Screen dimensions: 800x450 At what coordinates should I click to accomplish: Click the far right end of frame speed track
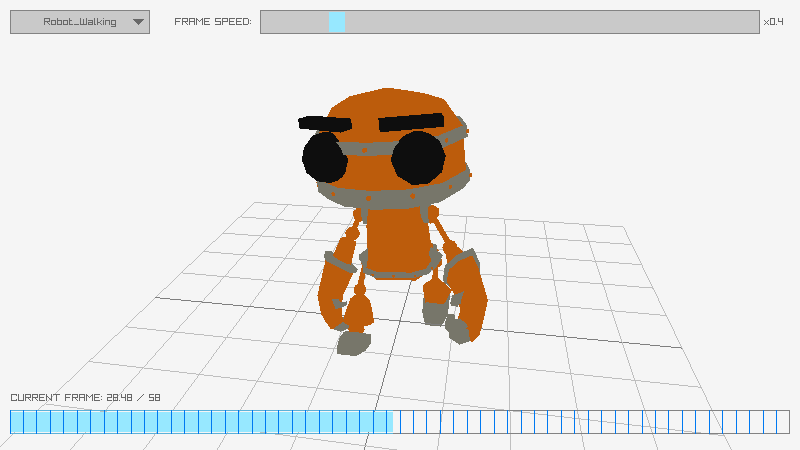(755, 22)
